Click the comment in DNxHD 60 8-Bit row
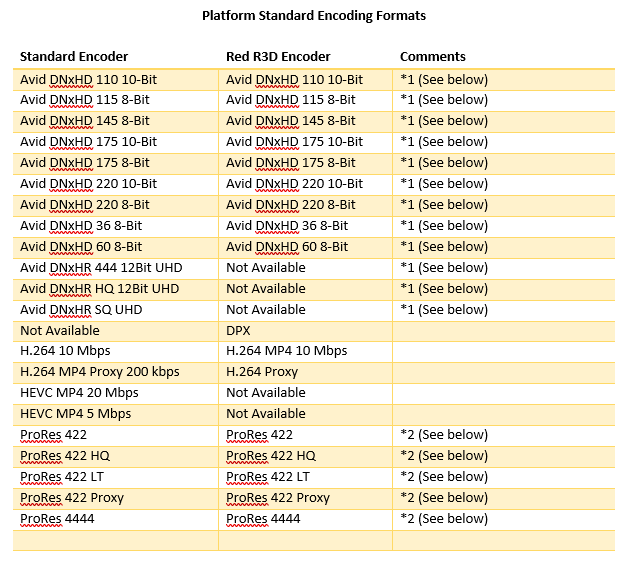The image size is (624, 567). click(x=444, y=247)
